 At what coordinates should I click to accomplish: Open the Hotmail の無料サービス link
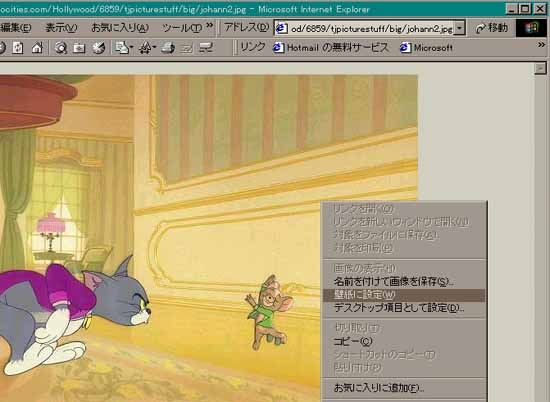pyautogui.click(x=331, y=48)
